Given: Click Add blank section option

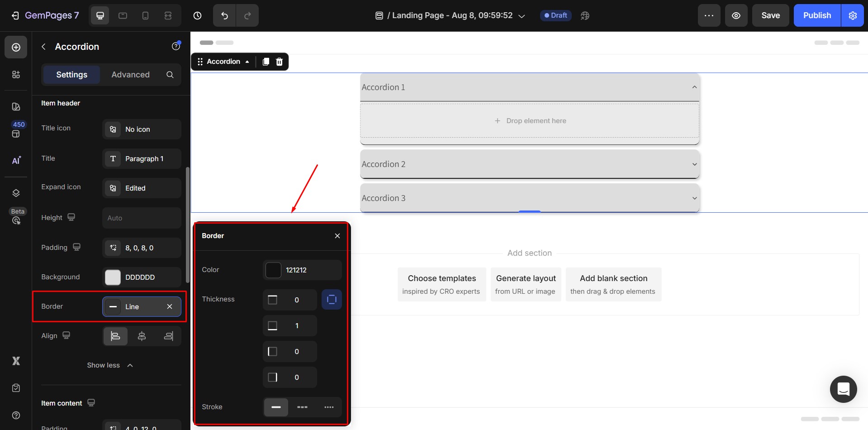Looking at the screenshot, I should click(613, 284).
